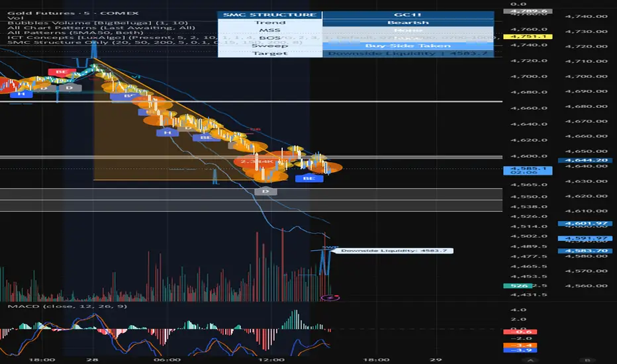Image resolution: width=617 pixels, height=364 pixels.
Task: Click the blue BE label below latest candles
Action: tap(309, 178)
